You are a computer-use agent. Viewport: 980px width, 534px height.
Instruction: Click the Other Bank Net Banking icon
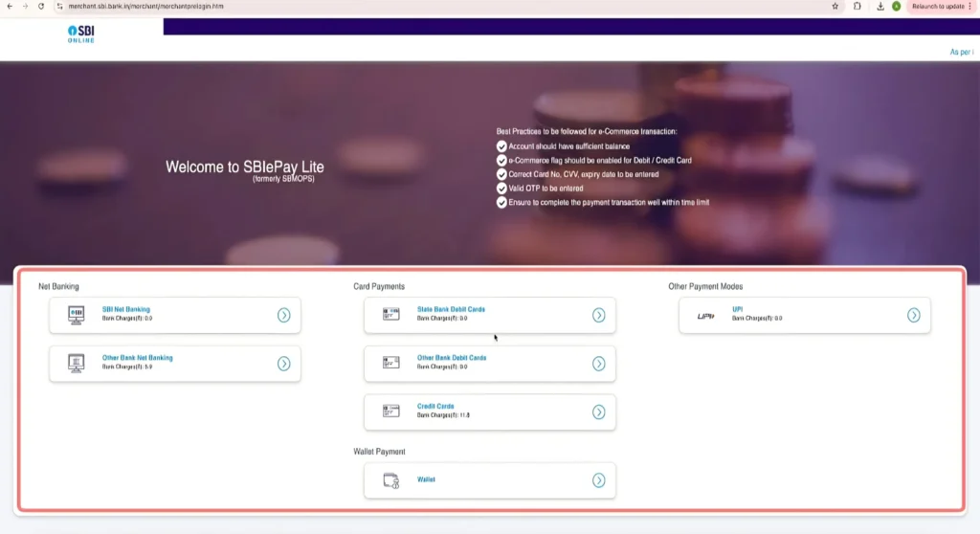(x=77, y=363)
